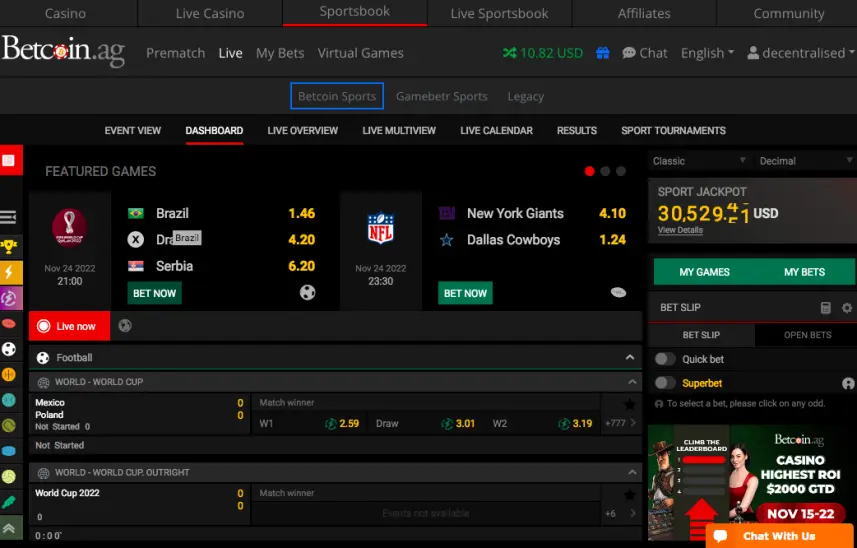Expand +777 markets for Mexico vs Poland
Image resolution: width=857 pixels, height=548 pixels.
coord(621,423)
